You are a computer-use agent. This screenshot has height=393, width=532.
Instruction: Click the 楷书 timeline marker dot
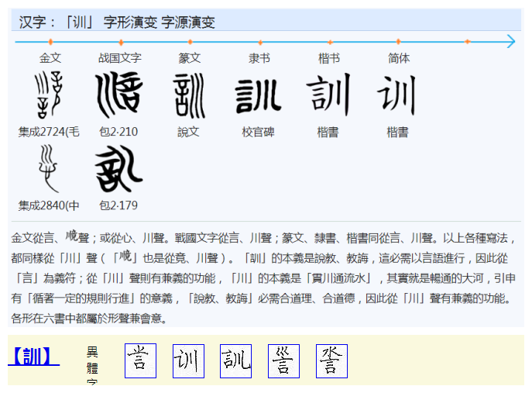click(x=330, y=42)
